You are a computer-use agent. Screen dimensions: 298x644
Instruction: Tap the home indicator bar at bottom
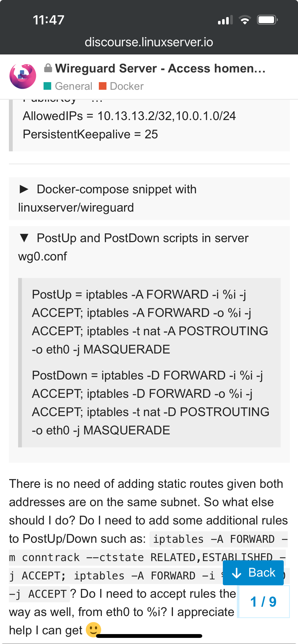[149, 636]
